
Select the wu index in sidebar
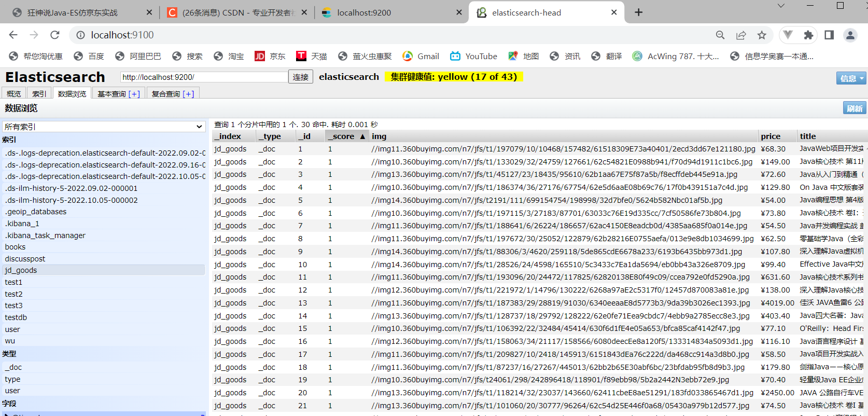point(104,341)
